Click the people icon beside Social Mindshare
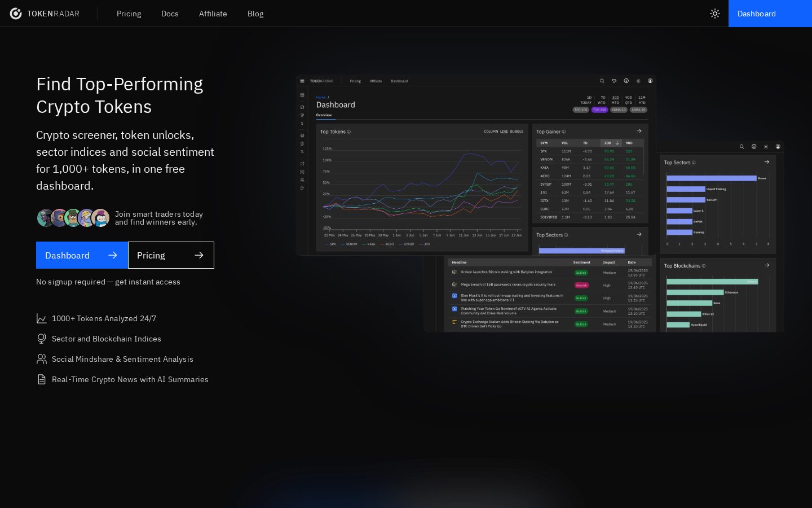812x508 pixels. 42,359
